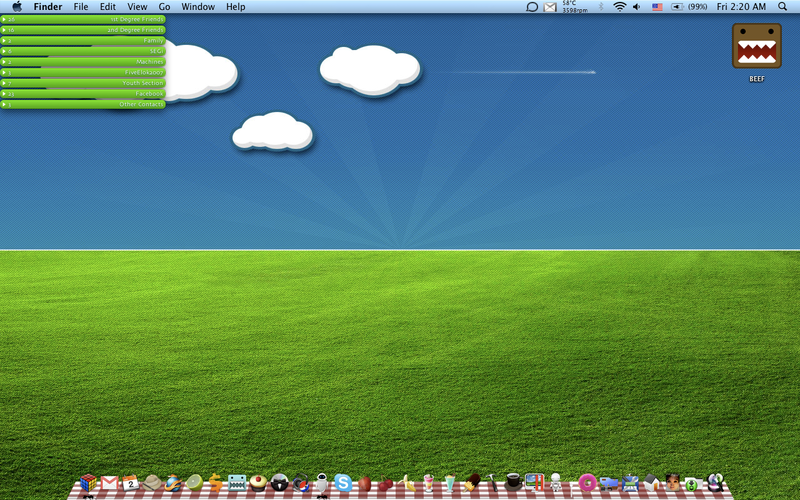The width and height of the screenshot is (800, 500).
Task: Open the View menu
Action: click(x=137, y=7)
